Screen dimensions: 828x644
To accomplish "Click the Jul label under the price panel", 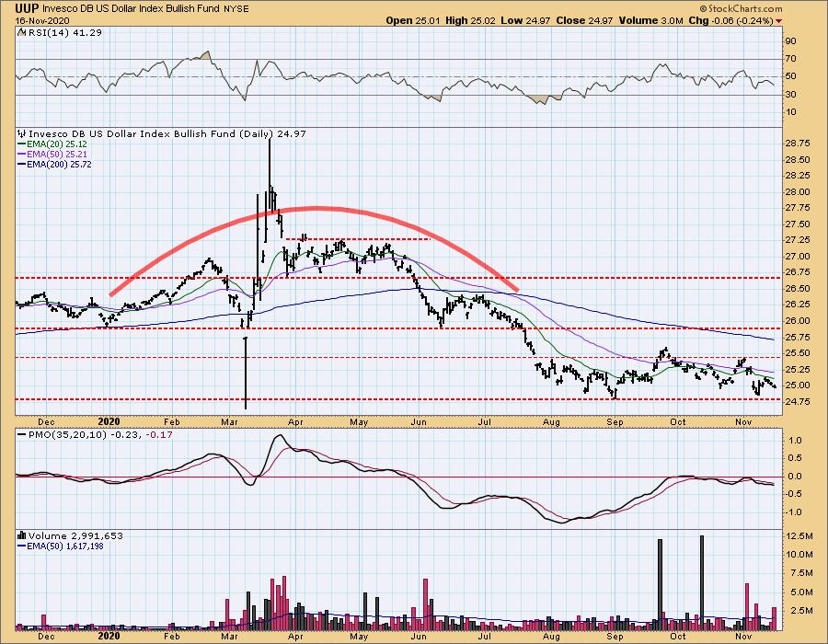I will pyautogui.click(x=485, y=422).
